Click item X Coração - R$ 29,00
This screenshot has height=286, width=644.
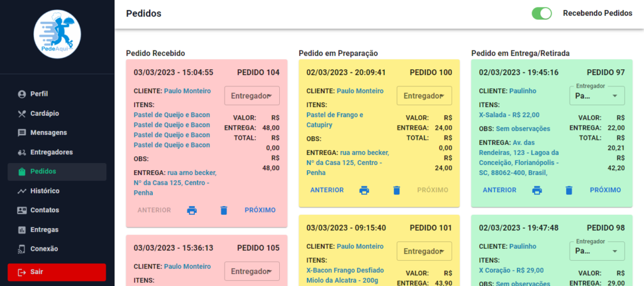pyautogui.click(x=511, y=270)
